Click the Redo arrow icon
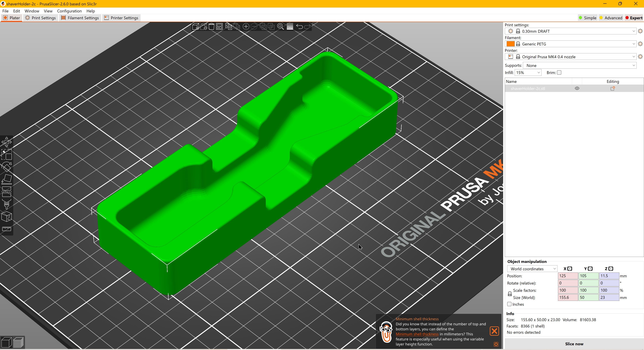This screenshot has height=350, width=644. 307,27
